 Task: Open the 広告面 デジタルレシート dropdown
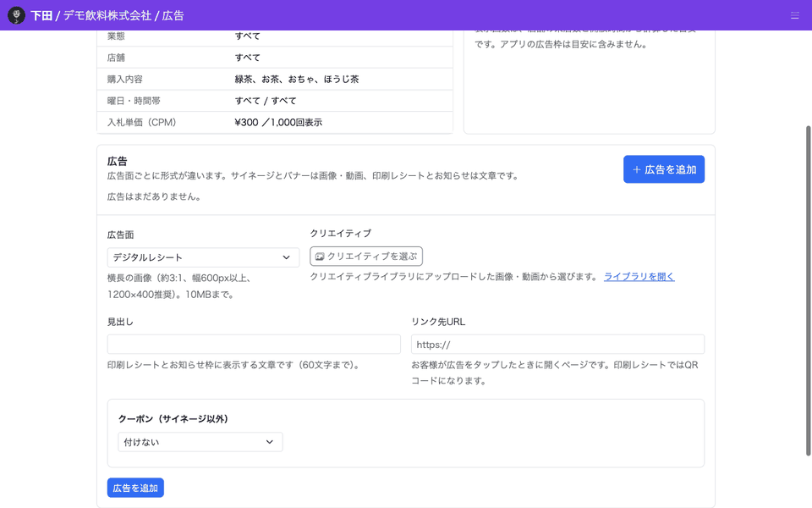[203, 257]
